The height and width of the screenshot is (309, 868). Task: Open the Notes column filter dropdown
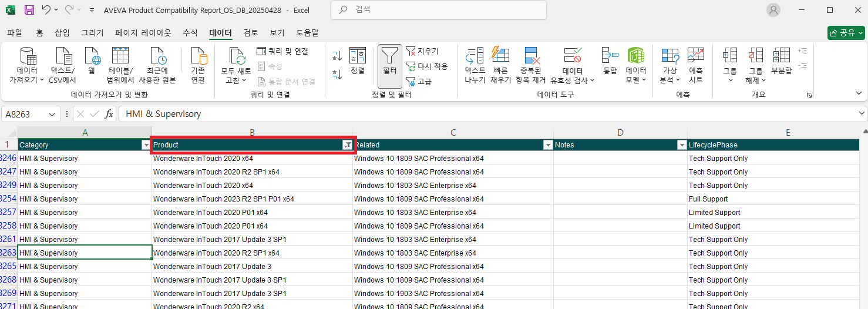point(682,145)
